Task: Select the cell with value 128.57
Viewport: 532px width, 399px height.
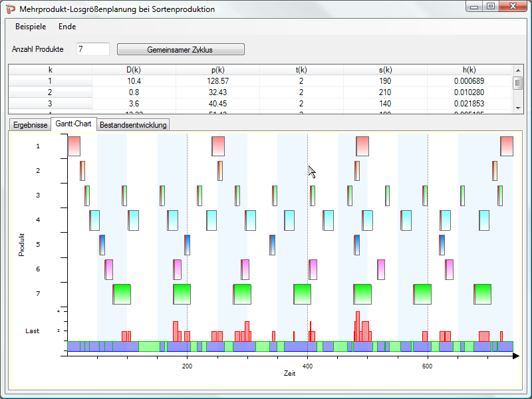Action: (x=217, y=80)
